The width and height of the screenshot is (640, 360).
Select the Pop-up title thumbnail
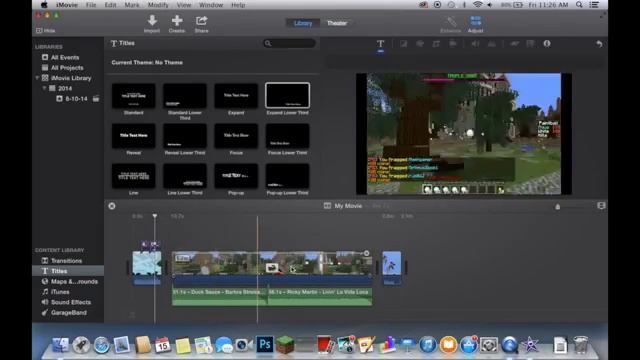[x=236, y=176]
